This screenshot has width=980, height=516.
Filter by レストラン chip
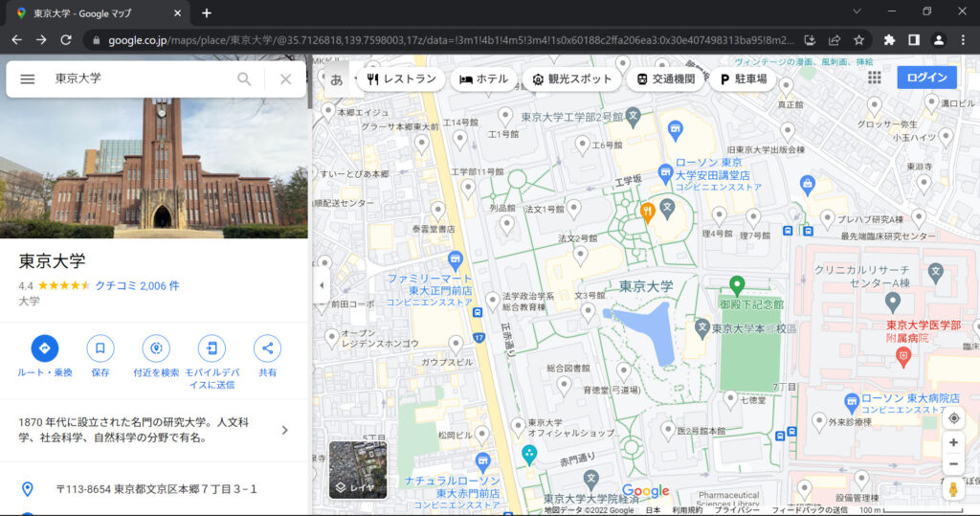pyautogui.click(x=401, y=79)
